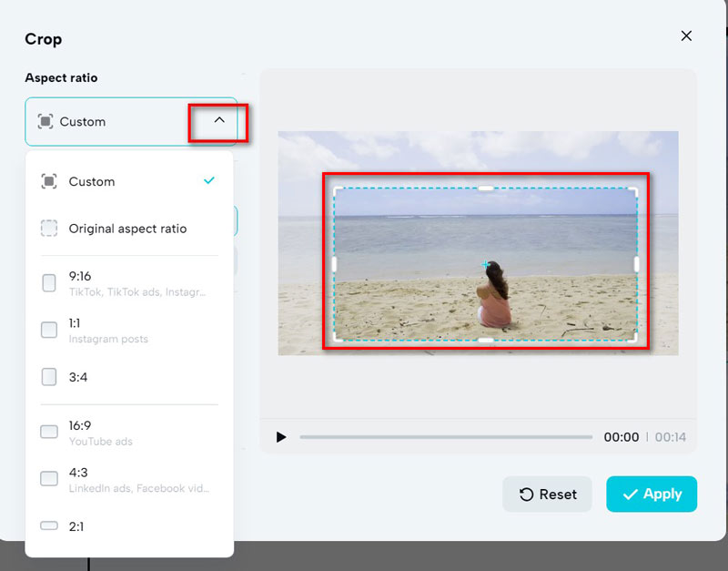Image resolution: width=728 pixels, height=571 pixels.
Task: Click the Custom frame icon in list
Action: click(49, 181)
